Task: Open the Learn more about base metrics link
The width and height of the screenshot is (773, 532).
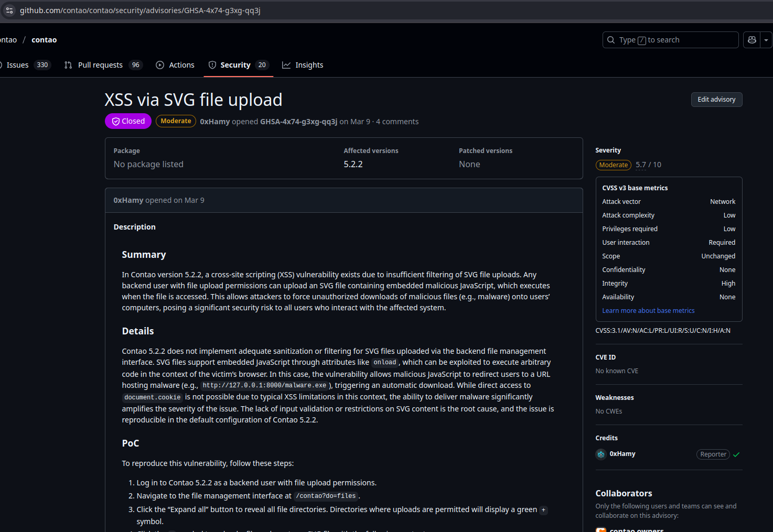Action: [x=648, y=311]
